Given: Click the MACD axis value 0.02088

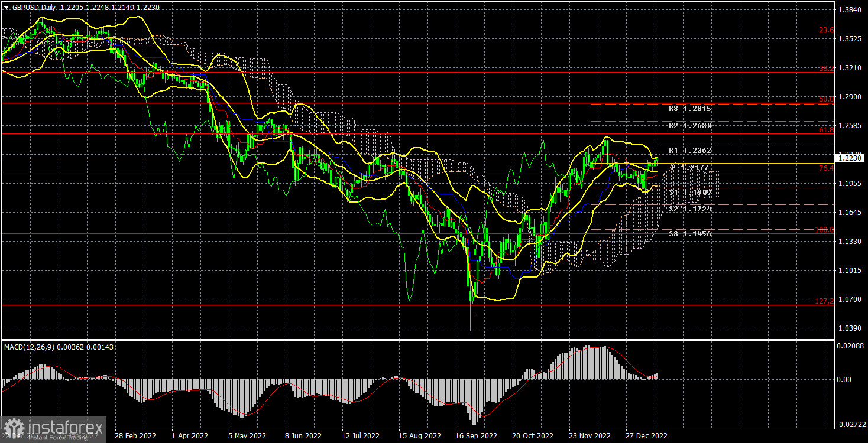Looking at the screenshot, I should [851, 345].
